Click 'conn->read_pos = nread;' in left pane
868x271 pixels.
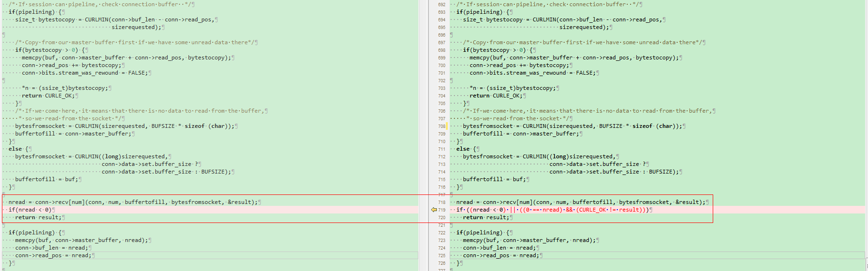53,255
